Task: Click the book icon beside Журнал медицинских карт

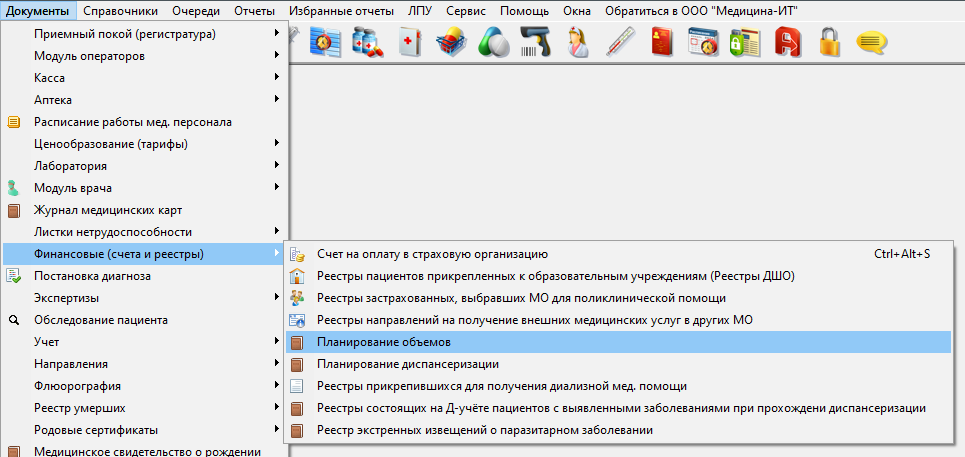Action: (14, 210)
